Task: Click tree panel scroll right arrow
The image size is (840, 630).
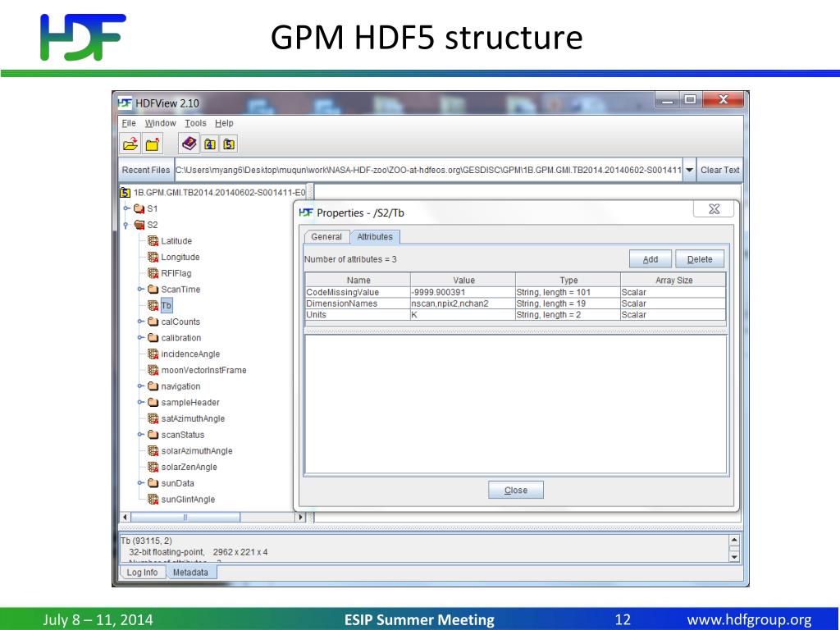Action: pos(300,517)
